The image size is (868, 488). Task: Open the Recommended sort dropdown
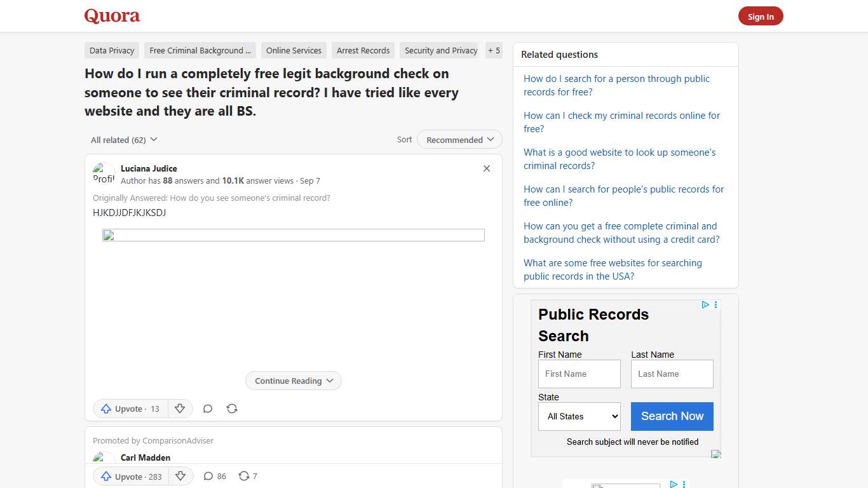pyautogui.click(x=459, y=139)
